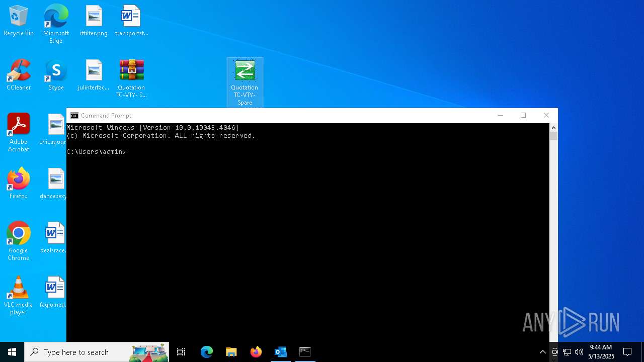The height and width of the screenshot is (362, 644).
Task: Open the notification center
Action: [x=627, y=352]
